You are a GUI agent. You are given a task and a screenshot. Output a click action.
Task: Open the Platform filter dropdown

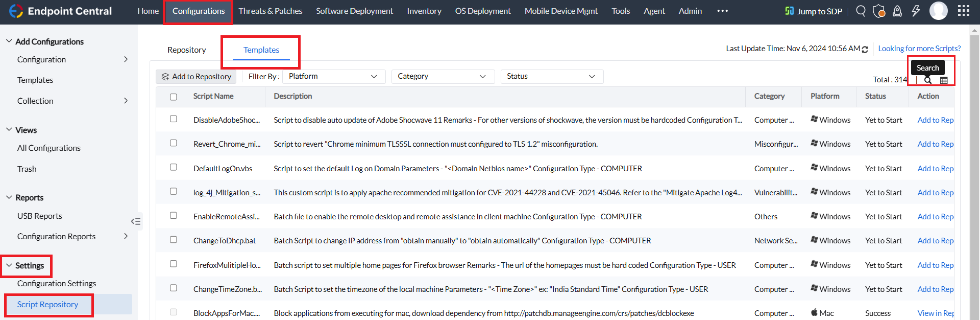(333, 76)
